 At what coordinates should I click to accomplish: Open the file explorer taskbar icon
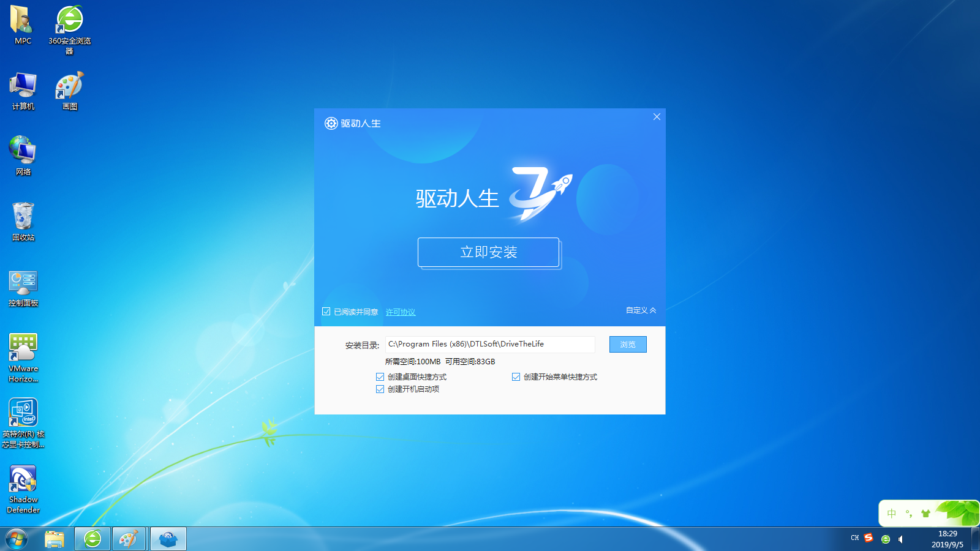(55, 539)
